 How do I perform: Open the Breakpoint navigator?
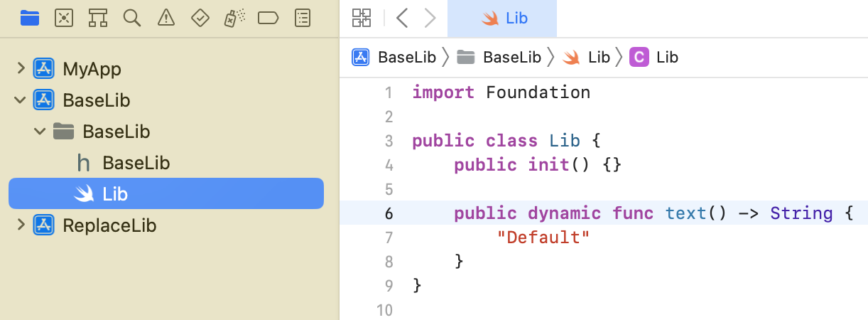(268, 18)
